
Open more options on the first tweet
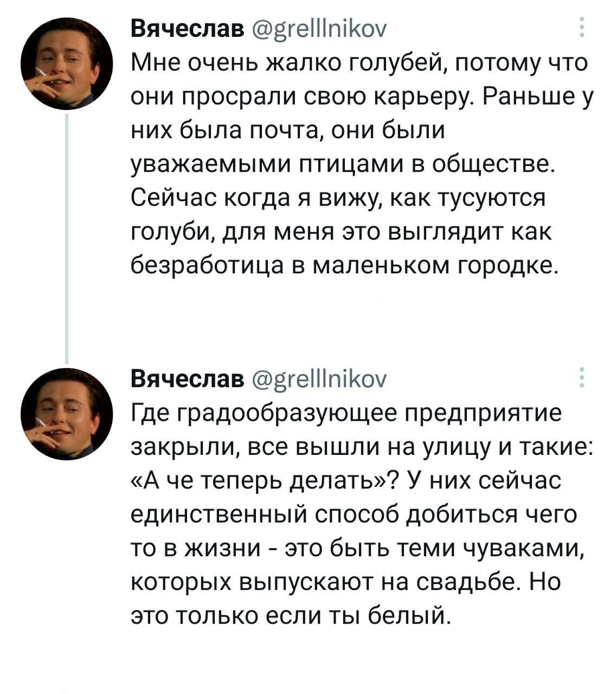pos(582,27)
